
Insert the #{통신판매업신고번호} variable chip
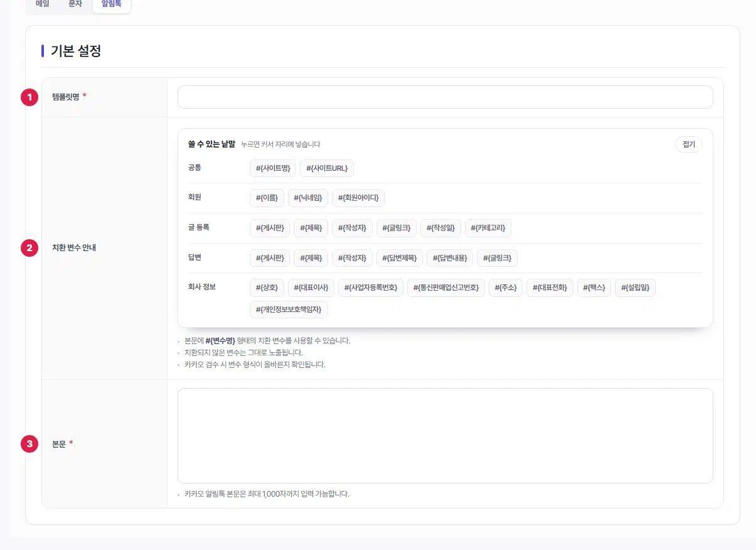pos(446,288)
